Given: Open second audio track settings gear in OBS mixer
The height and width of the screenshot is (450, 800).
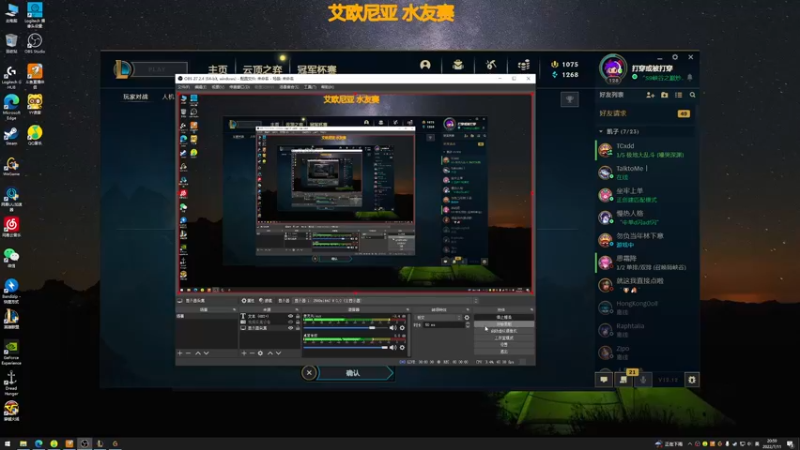Looking at the screenshot, I should point(402,347).
